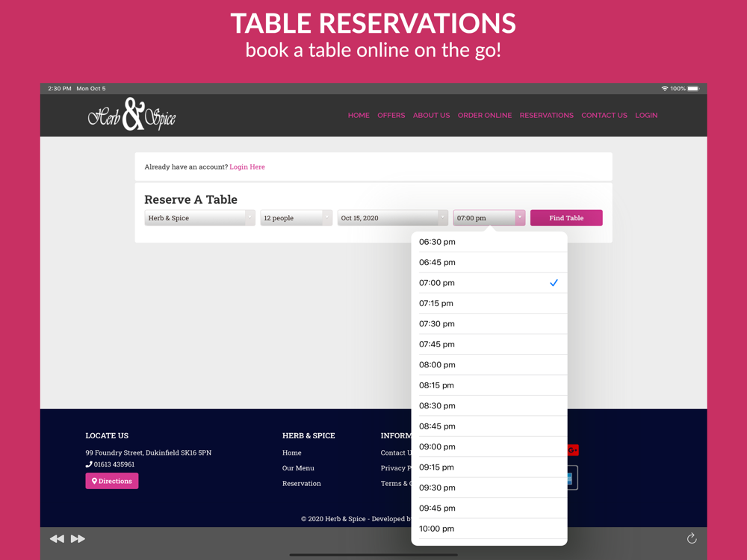Screen dimensions: 747x560
Task: Tap the forward navigation arrows icon
Action: 78,538
